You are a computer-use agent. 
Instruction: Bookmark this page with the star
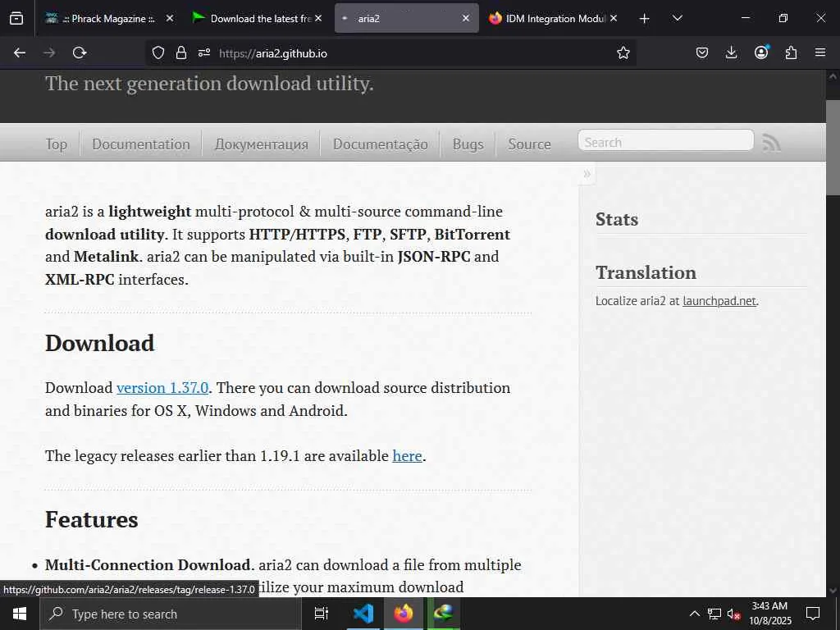(623, 52)
